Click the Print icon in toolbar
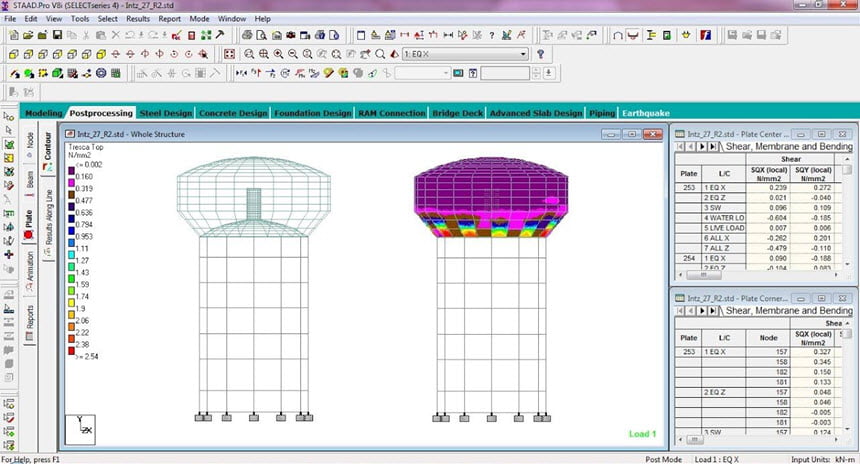The height and width of the screenshot is (464, 860). [x=247, y=35]
